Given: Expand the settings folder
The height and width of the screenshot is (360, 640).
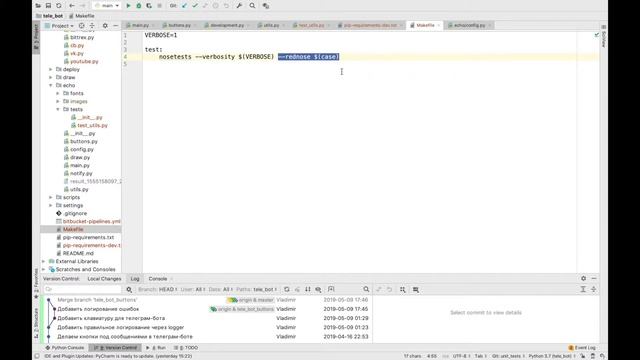Looking at the screenshot, I should tap(51, 205).
